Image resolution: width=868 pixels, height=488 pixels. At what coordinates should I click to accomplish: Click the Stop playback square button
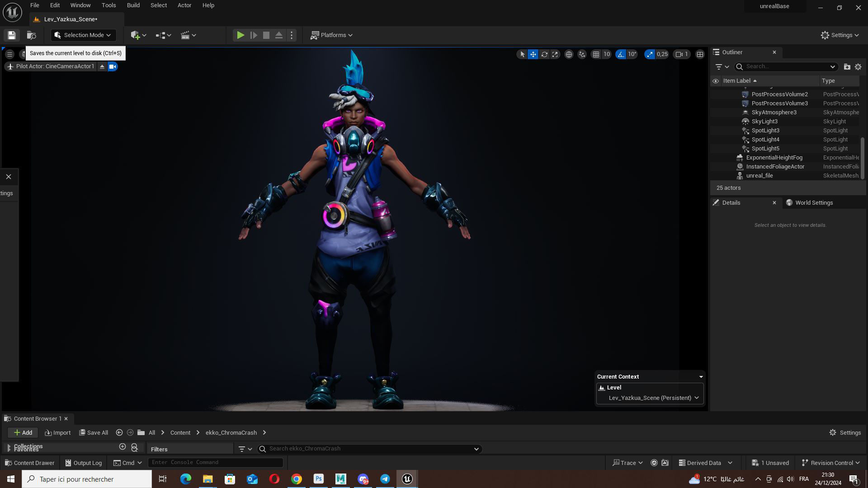(266, 35)
